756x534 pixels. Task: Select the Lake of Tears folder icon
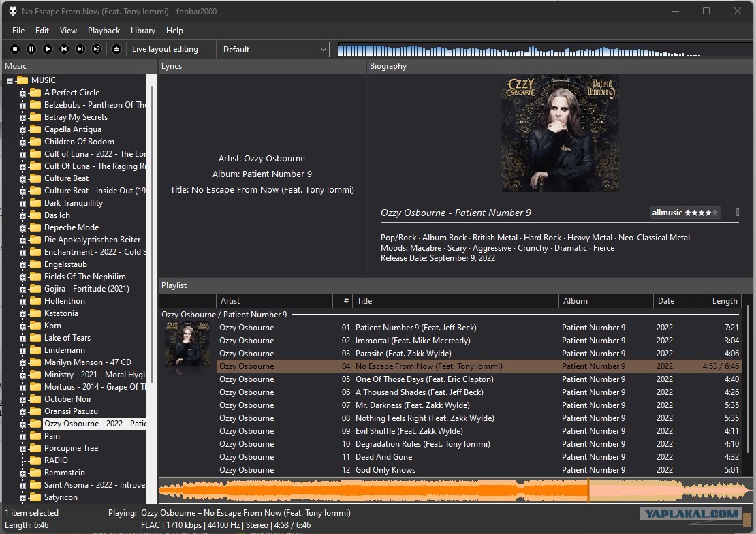(x=35, y=337)
